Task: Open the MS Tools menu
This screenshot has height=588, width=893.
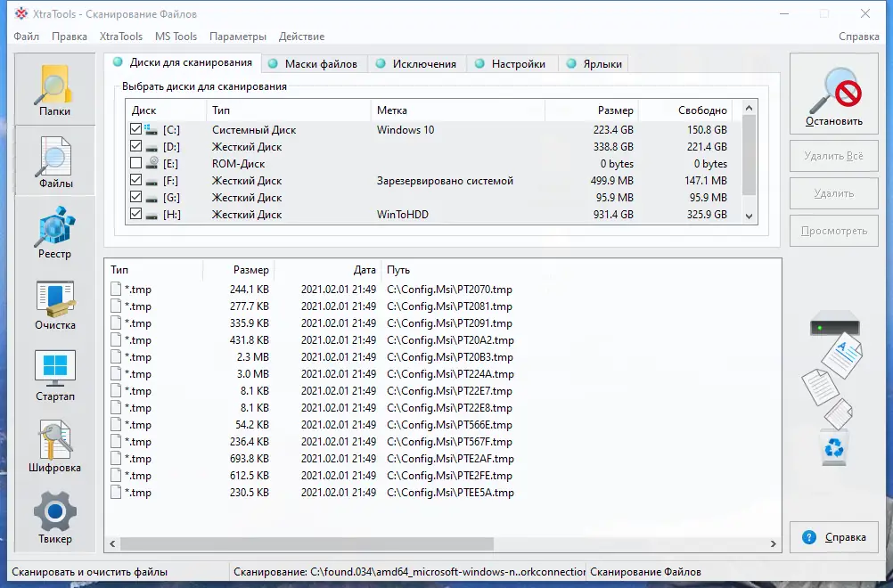Action: [x=176, y=37]
